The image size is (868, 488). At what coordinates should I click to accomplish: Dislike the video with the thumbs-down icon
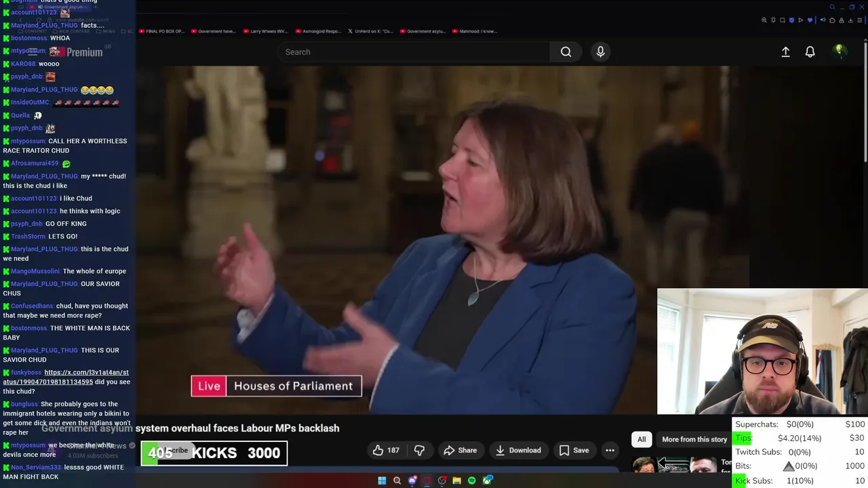[x=419, y=450]
